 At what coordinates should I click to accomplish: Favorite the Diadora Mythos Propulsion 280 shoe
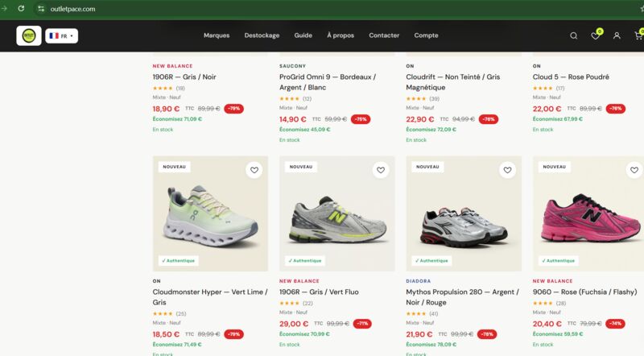click(x=508, y=170)
